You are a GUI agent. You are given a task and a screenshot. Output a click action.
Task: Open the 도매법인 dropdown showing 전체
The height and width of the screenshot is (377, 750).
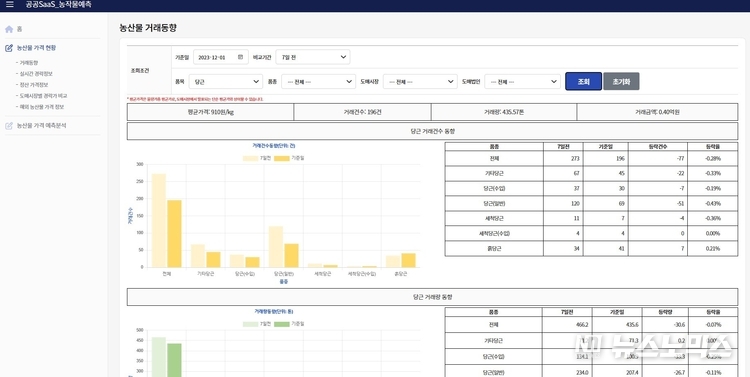tap(522, 82)
